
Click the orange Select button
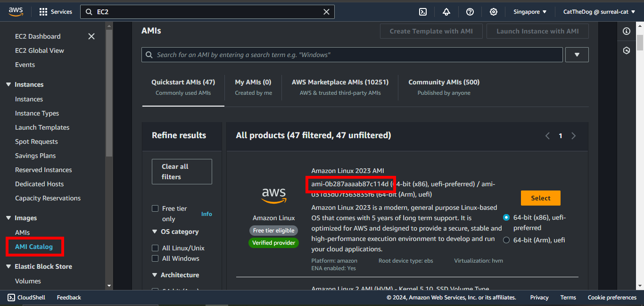coord(540,198)
